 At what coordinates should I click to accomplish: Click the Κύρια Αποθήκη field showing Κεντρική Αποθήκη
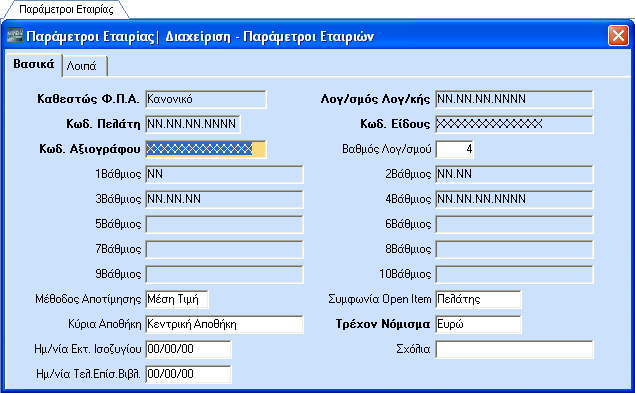[x=224, y=324]
